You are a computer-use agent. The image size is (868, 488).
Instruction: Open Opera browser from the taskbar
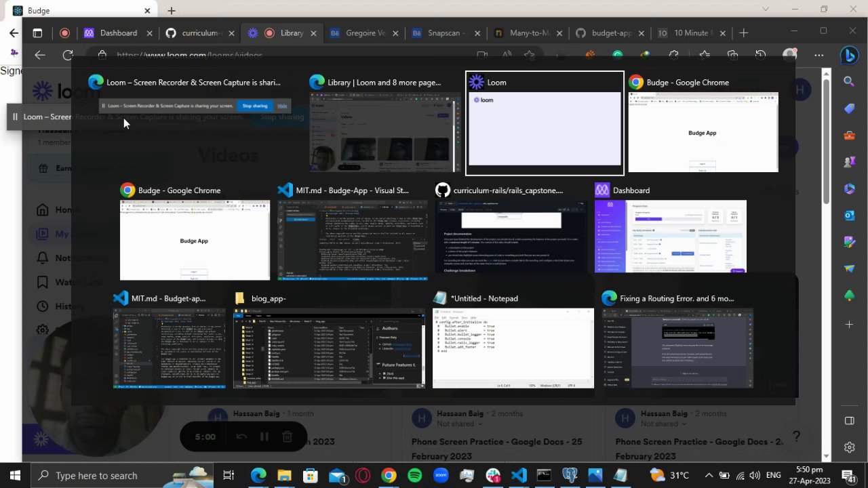(x=363, y=475)
